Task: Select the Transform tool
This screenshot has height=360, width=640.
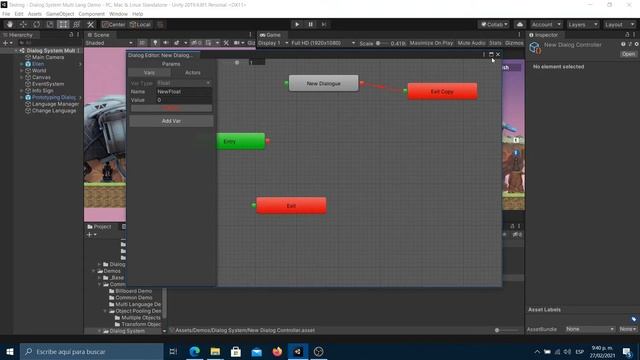Action: coord(76,24)
